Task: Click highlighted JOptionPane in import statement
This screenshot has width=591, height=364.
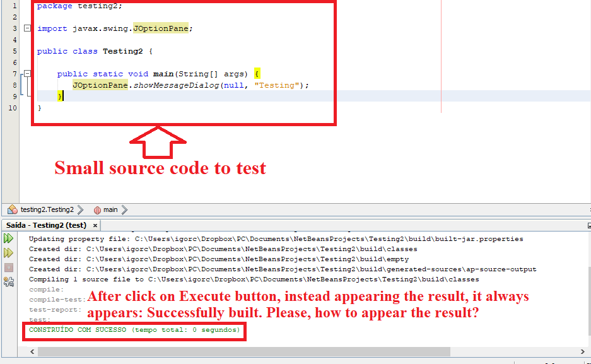Action: coord(161,28)
